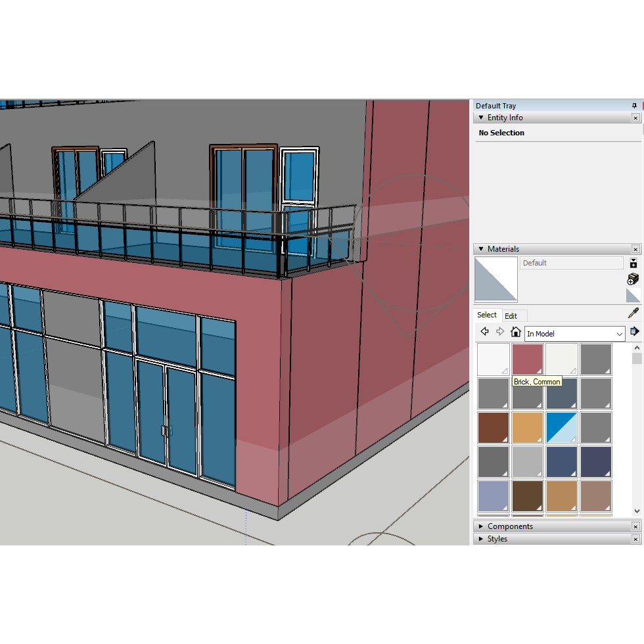
Task: Select the Brick, Common red swatch
Action: pyautogui.click(x=527, y=359)
